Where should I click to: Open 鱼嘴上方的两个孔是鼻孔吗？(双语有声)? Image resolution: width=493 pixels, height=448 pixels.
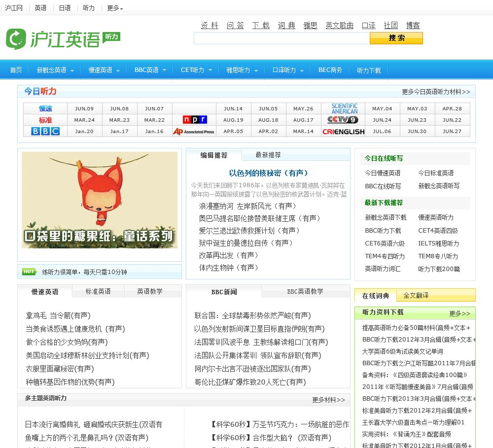tap(87, 438)
